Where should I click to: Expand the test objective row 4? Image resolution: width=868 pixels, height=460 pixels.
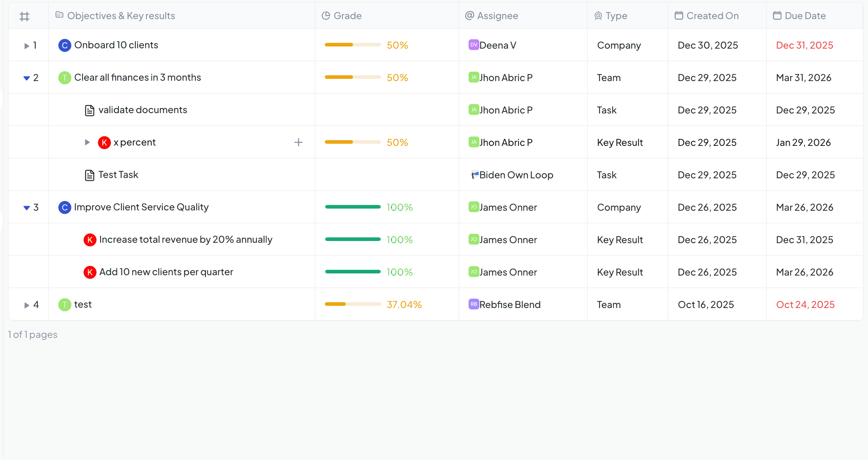[x=27, y=305]
